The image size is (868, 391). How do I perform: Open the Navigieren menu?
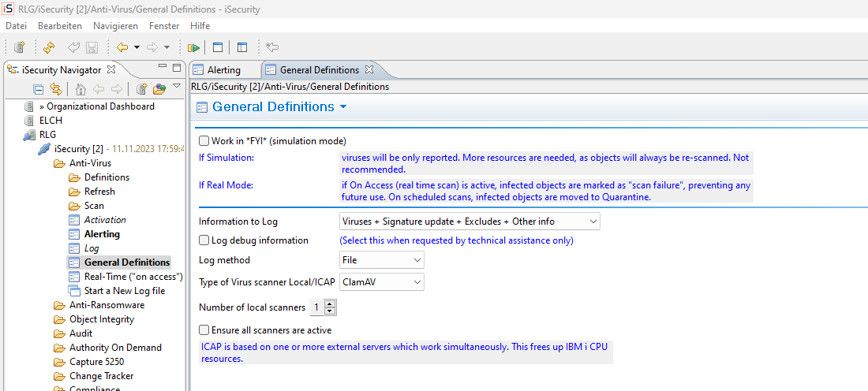tap(115, 26)
